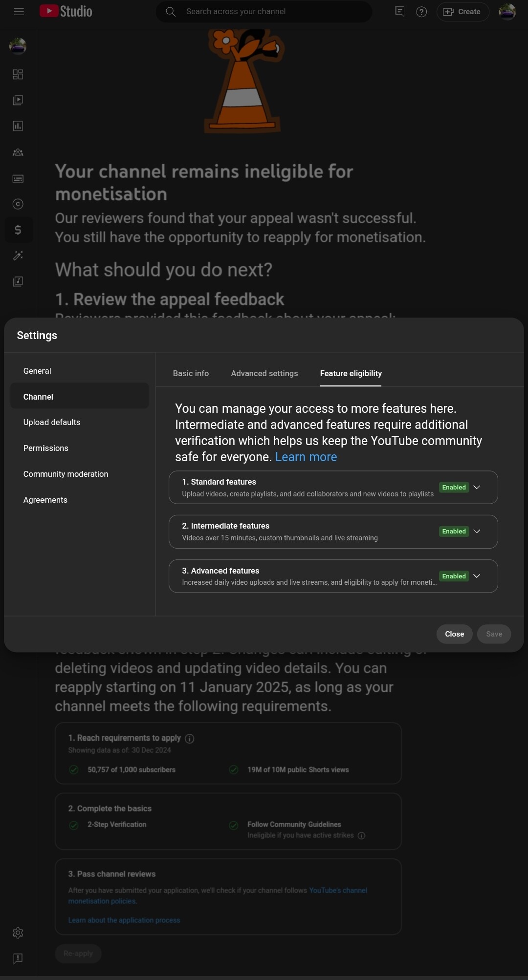The width and height of the screenshot is (528, 980).
Task: Click the search magnifier icon
Action: point(171,12)
